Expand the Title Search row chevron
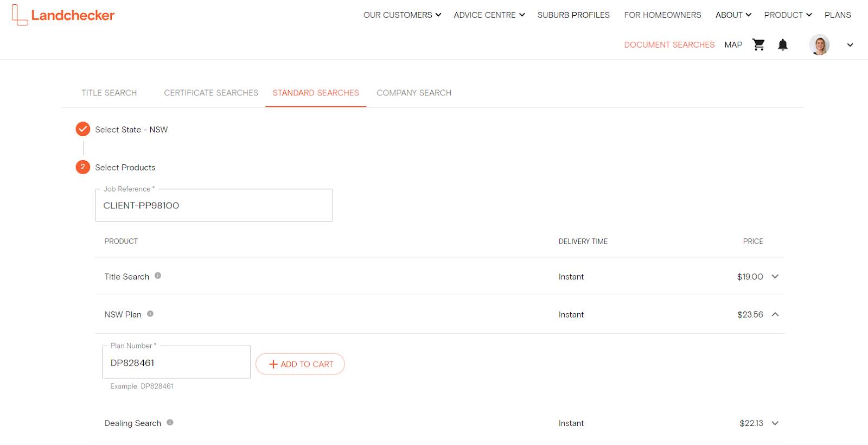Screen dimensions: 868x445 [x=775, y=276]
